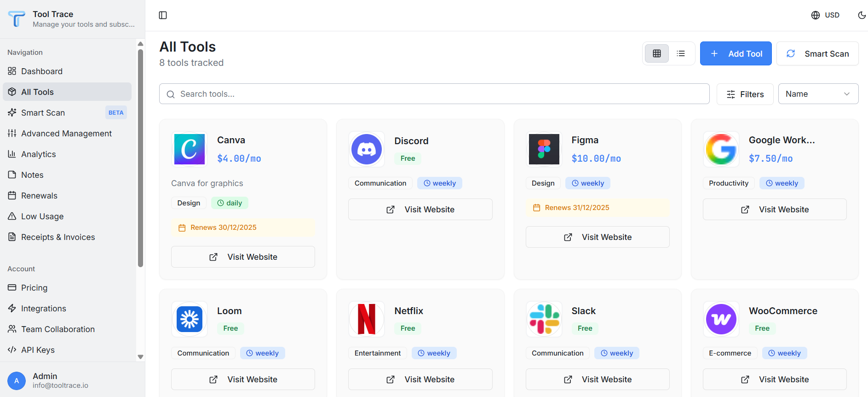Screen dimensions: 868x397
Task: Select grid view layout
Action: [656, 53]
